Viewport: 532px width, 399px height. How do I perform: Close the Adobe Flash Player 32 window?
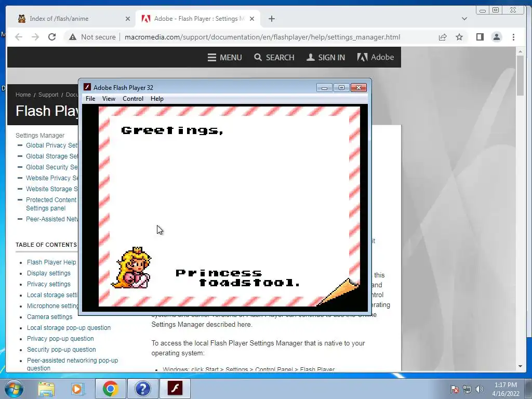[x=358, y=88]
